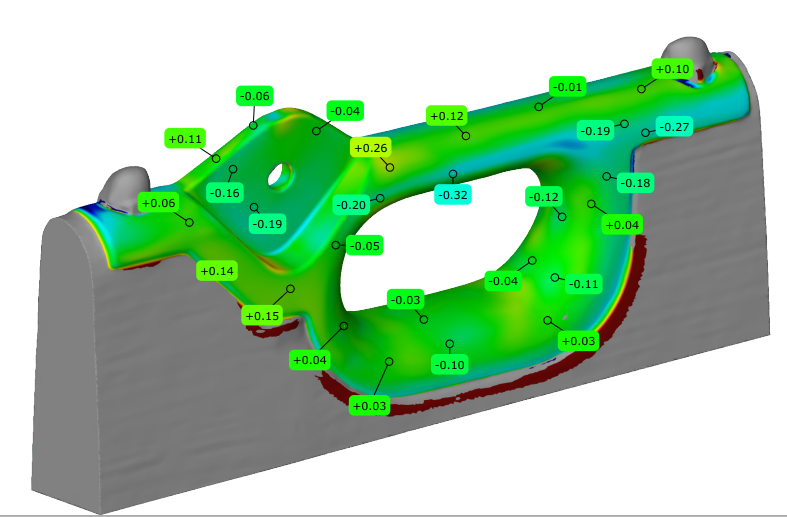This screenshot has height=517, width=787.
Task: Click the -0.03 deviation label
Action: tap(406, 300)
